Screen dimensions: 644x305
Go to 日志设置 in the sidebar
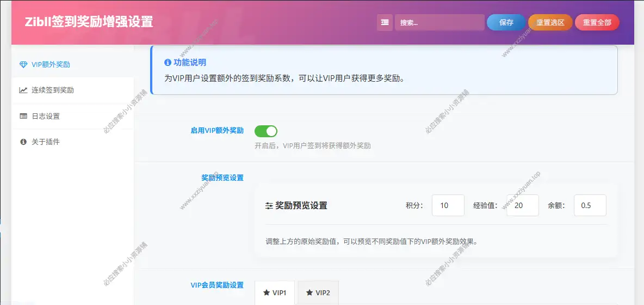coord(46,116)
